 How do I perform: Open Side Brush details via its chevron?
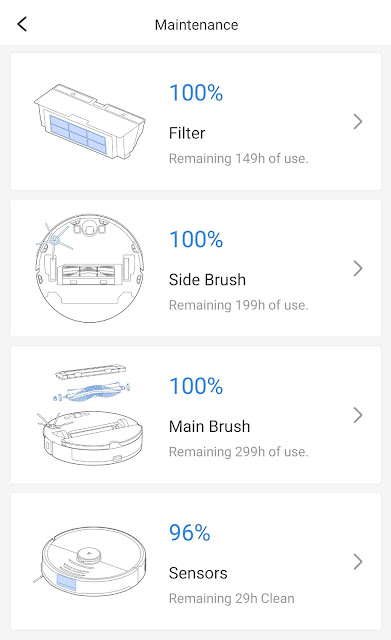[358, 268]
